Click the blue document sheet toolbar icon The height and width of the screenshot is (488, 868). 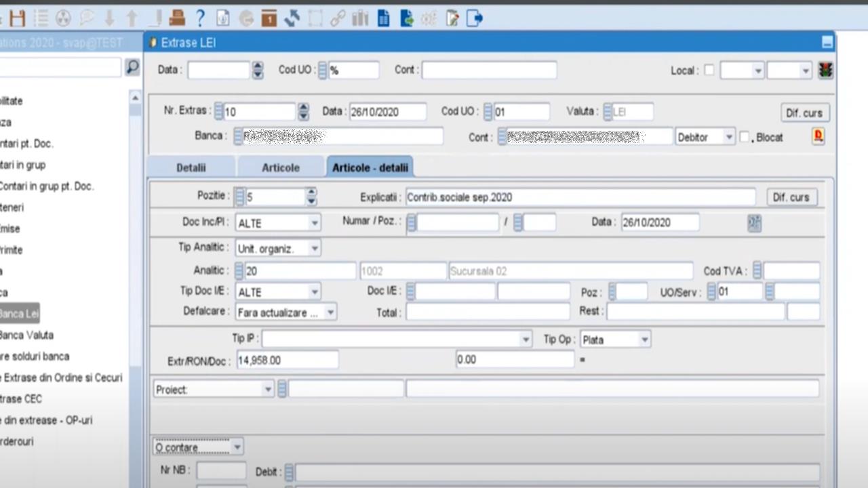[x=384, y=18]
